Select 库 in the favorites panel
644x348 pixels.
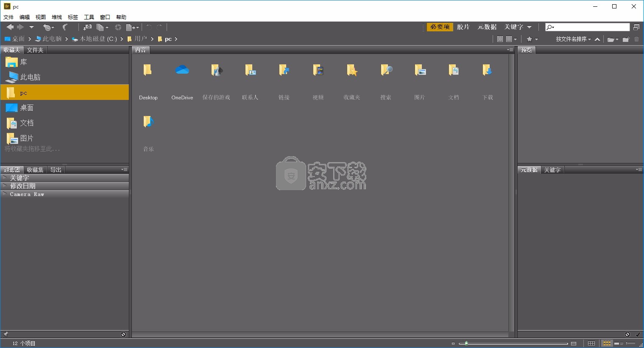pyautogui.click(x=64, y=62)
